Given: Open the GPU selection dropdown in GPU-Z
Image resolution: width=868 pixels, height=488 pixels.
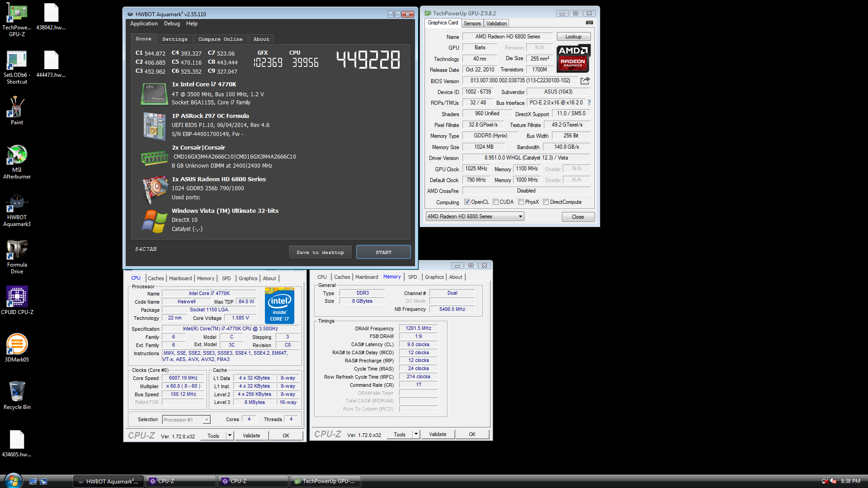Looking at the screenshot, I should tap(475, 216).
